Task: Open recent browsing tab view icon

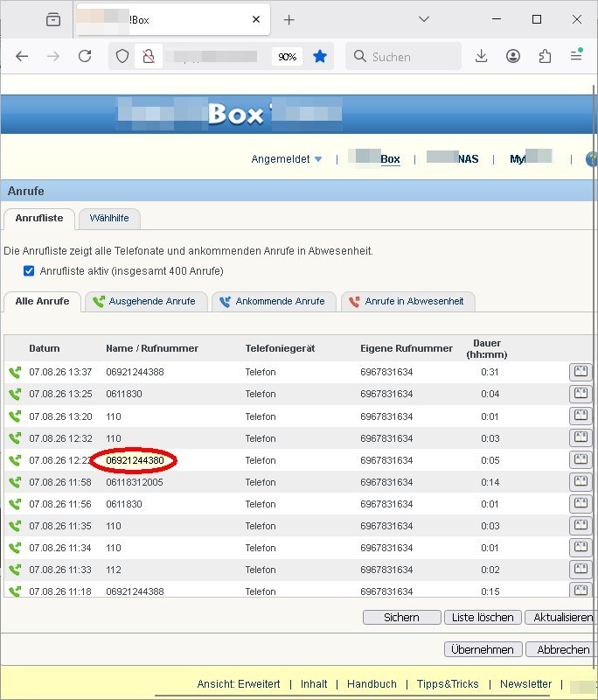Action: 53,19
